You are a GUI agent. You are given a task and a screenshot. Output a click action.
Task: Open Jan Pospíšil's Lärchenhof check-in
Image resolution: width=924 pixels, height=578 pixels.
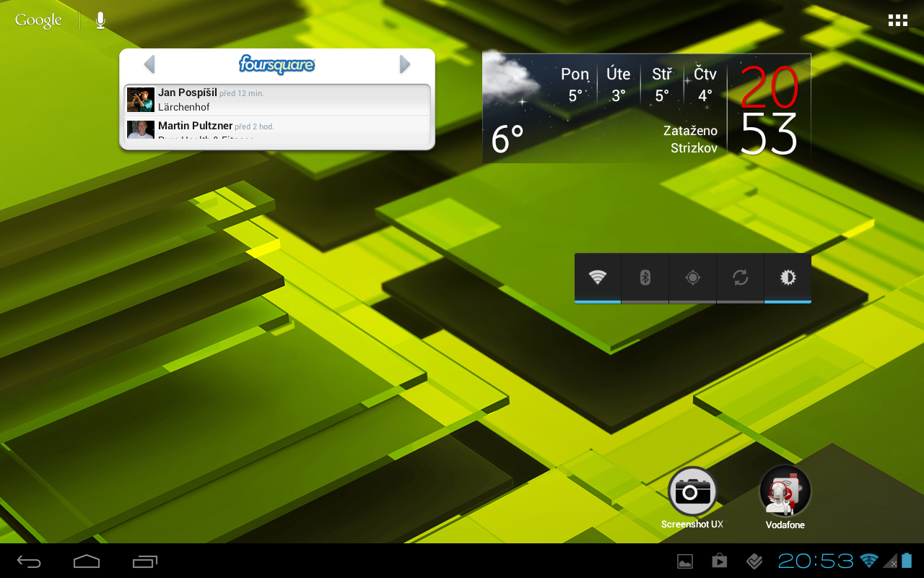[x=277, y=100]
